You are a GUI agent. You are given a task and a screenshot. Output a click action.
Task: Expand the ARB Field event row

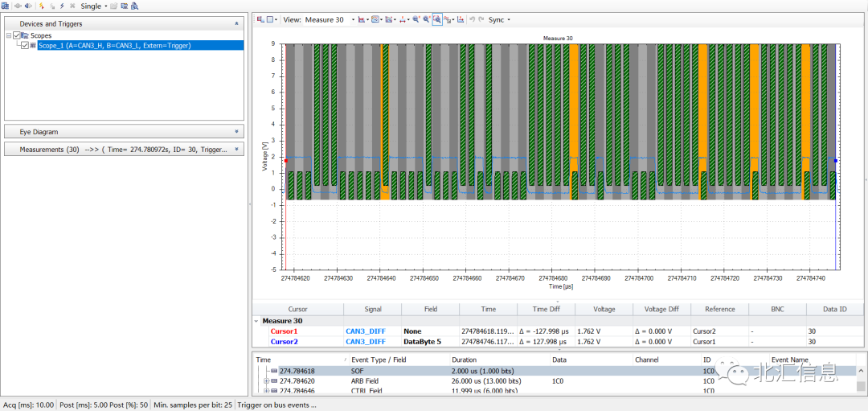[x=266, y=381]
